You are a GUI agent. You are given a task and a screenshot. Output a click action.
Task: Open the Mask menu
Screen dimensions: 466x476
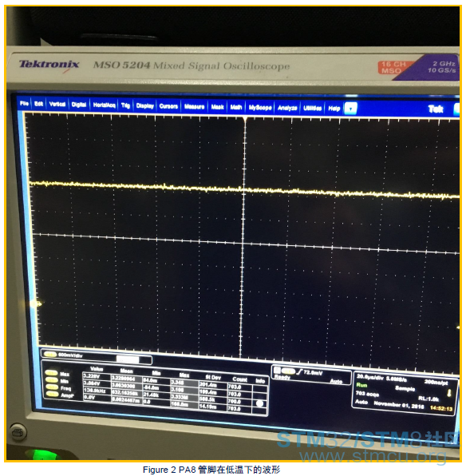coord(217,107)
